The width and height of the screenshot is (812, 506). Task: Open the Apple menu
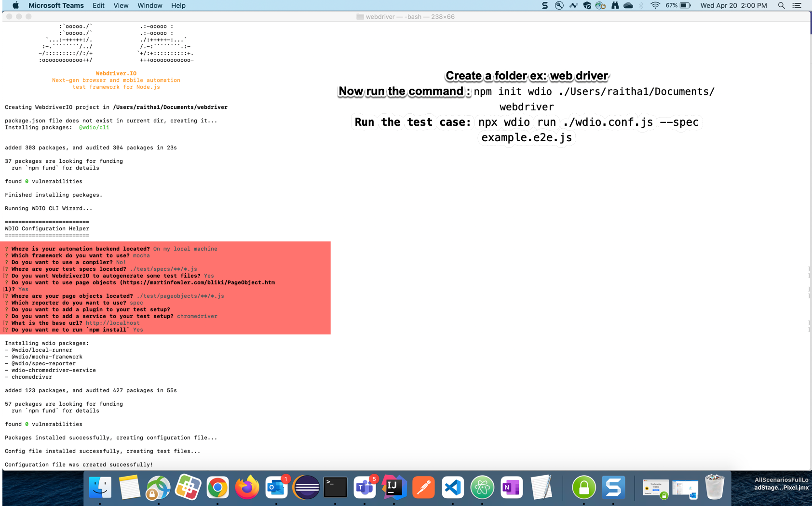pyautogui.click(x=15, y=5)
